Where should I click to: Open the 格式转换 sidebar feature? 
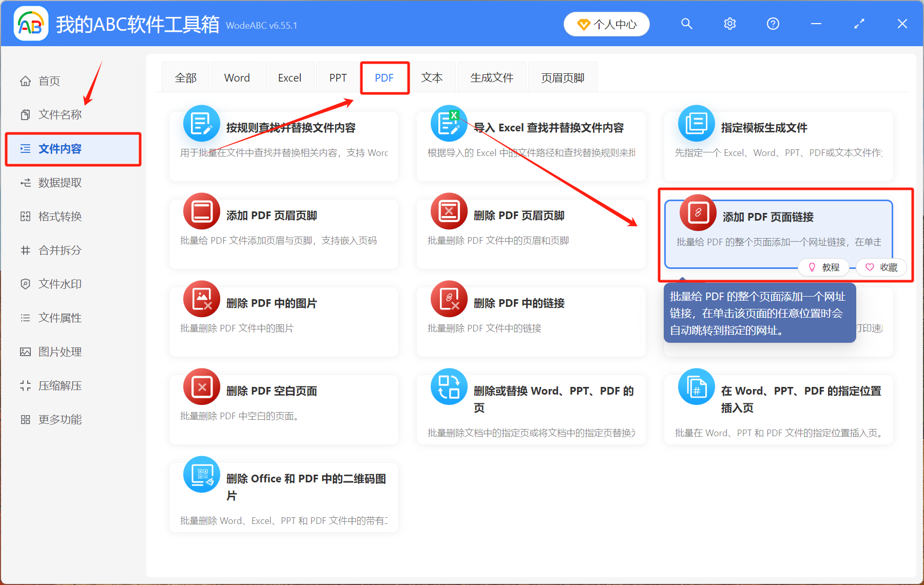(x=60, y=216)
